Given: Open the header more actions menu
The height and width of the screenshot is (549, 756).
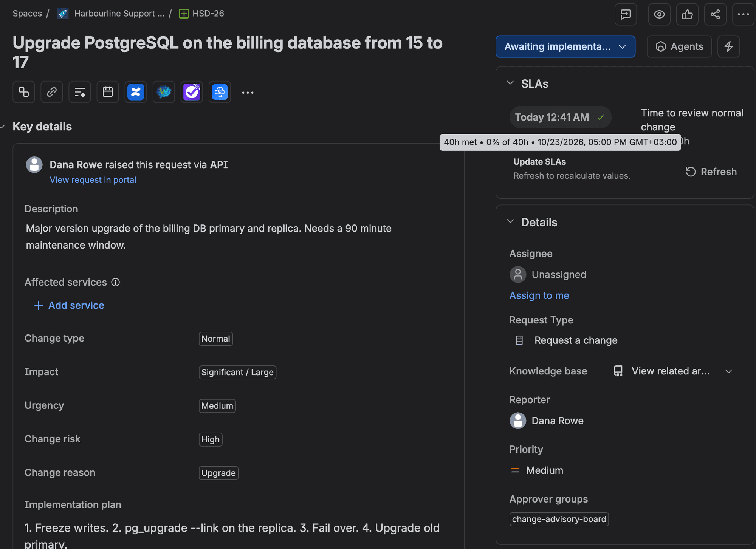Looking at the screenshot, I should pos(743,14).
